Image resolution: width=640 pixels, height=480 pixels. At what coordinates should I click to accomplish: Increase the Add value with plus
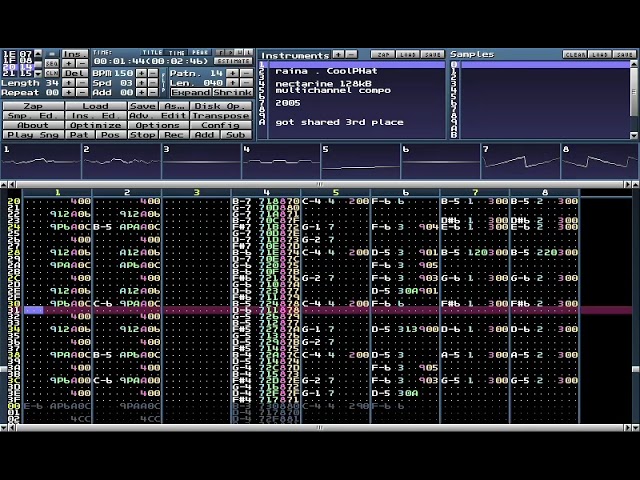coord(141,93)
